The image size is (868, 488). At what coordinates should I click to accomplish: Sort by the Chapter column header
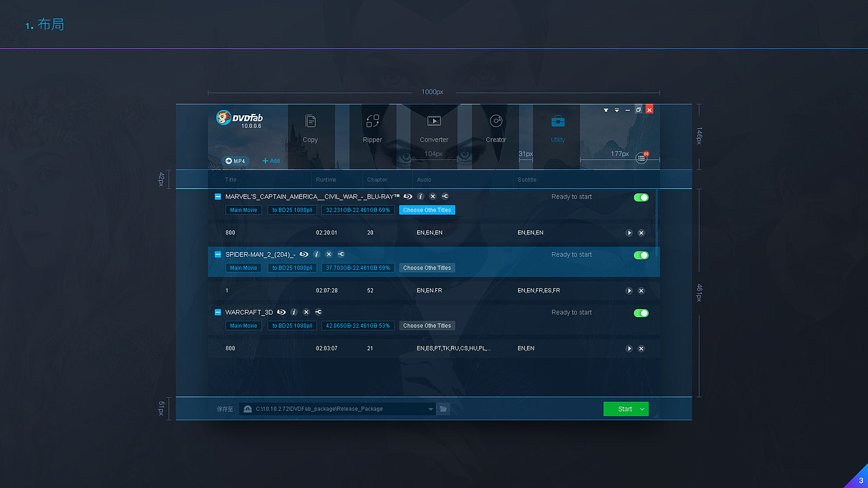(377, 180)
